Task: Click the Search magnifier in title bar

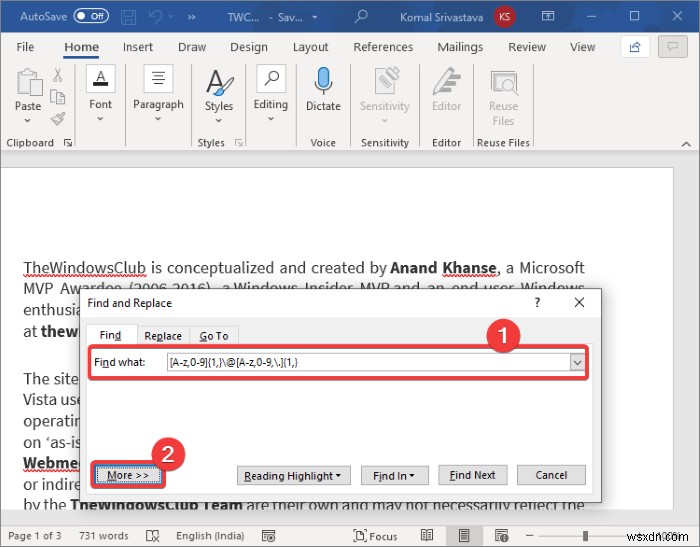Action: (361, 17)
